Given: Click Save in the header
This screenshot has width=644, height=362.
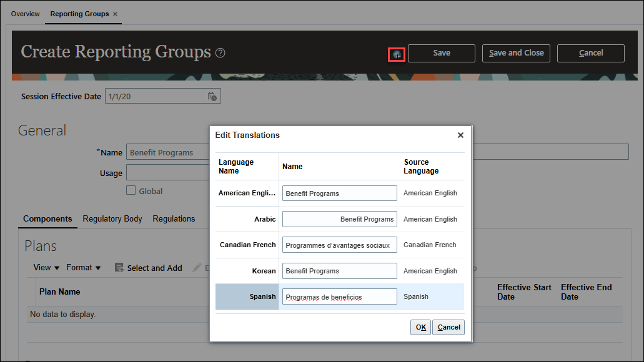Looking at the screenshot, I should [x=441, y=53].
